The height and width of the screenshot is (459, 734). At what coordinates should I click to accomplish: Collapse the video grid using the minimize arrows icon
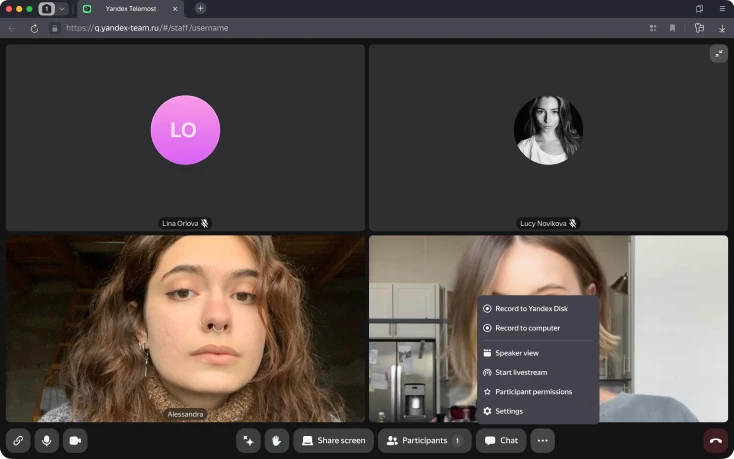click(719, 54)
